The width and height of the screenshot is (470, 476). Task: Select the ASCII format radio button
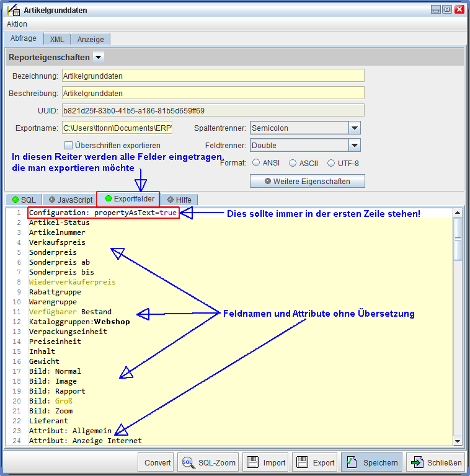(x=293, y=163)
